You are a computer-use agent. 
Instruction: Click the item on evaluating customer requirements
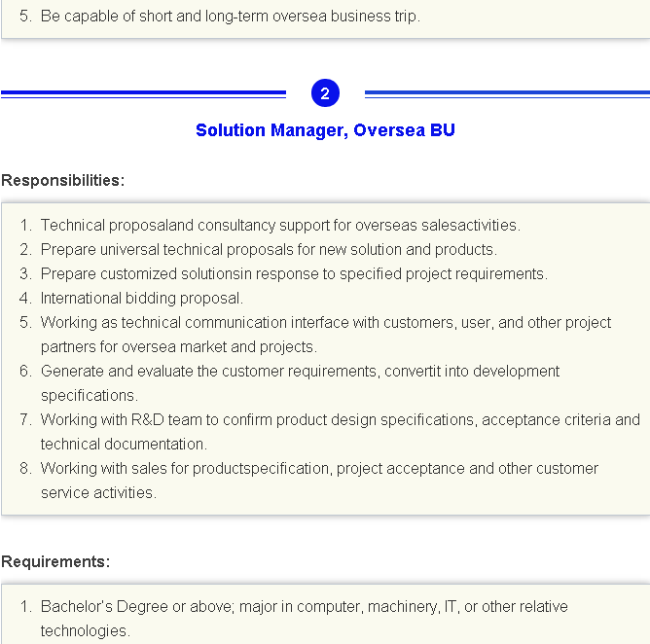coord(300,372)
